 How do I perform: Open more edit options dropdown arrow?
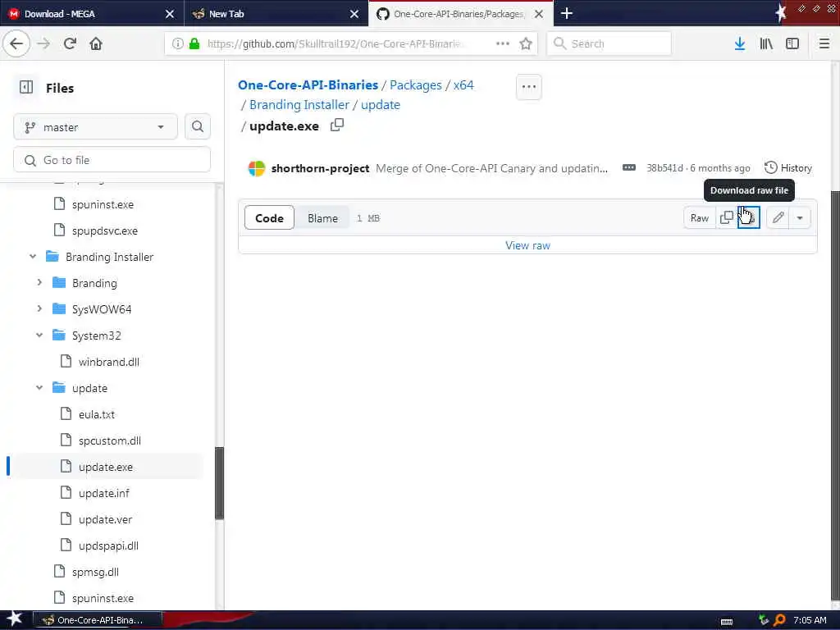(799, 217)
